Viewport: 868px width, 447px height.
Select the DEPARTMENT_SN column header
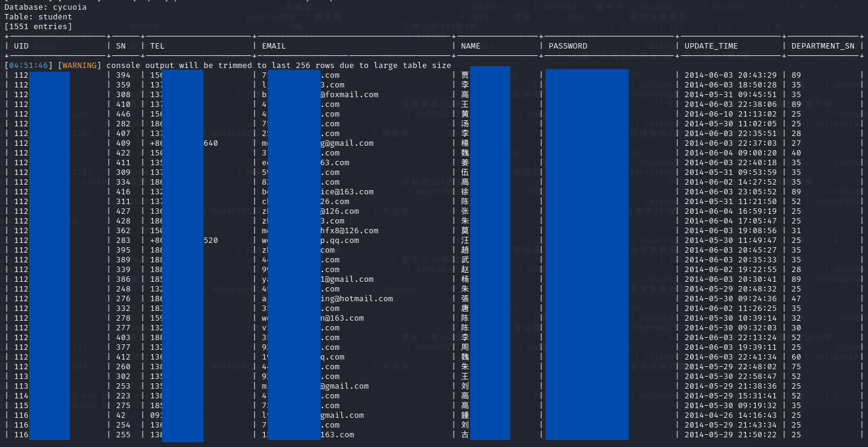click(823, 46)
